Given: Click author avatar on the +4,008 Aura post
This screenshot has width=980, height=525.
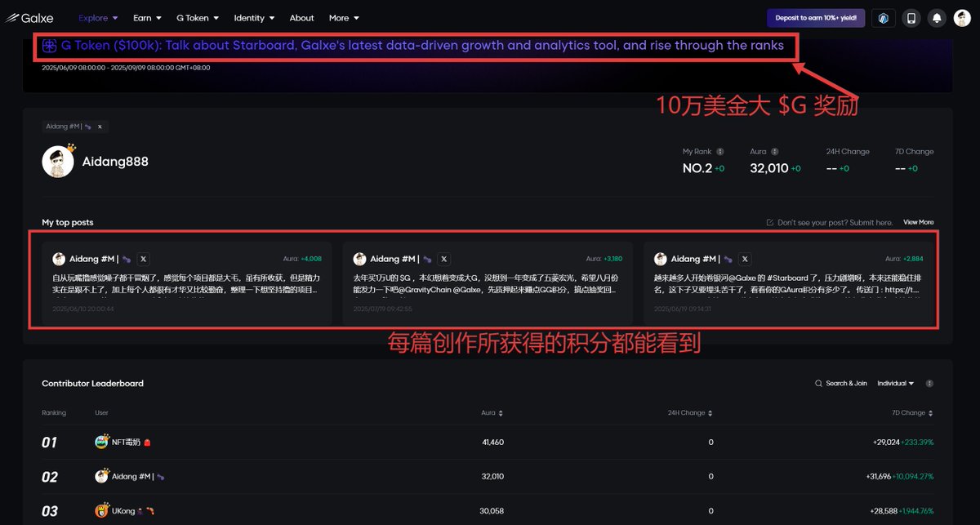Looking at the screenshot, I should point(59,259).
